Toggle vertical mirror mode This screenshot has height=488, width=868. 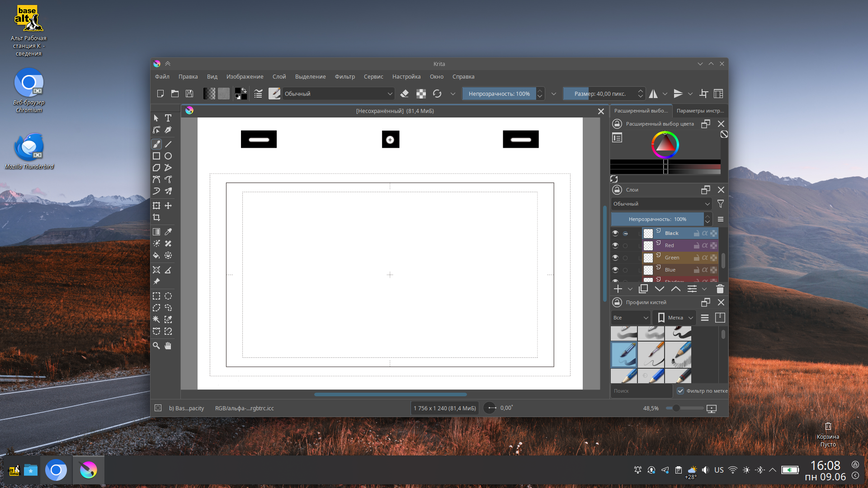click(678, 94)
